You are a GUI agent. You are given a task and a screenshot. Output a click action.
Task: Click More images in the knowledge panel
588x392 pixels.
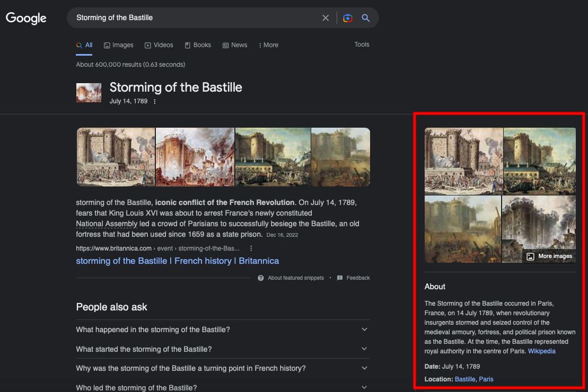[x=548, y=256]
